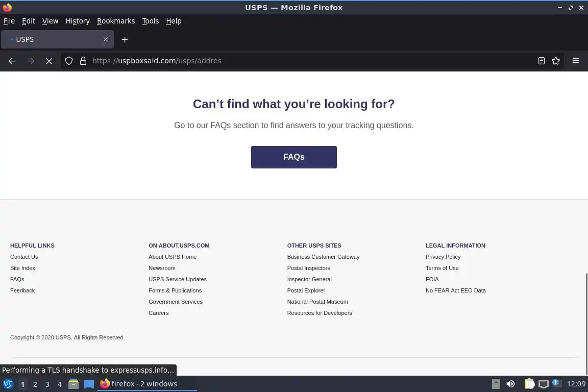588x392 pixels.
Task: Open Government Services link
Action: (176, 302)
